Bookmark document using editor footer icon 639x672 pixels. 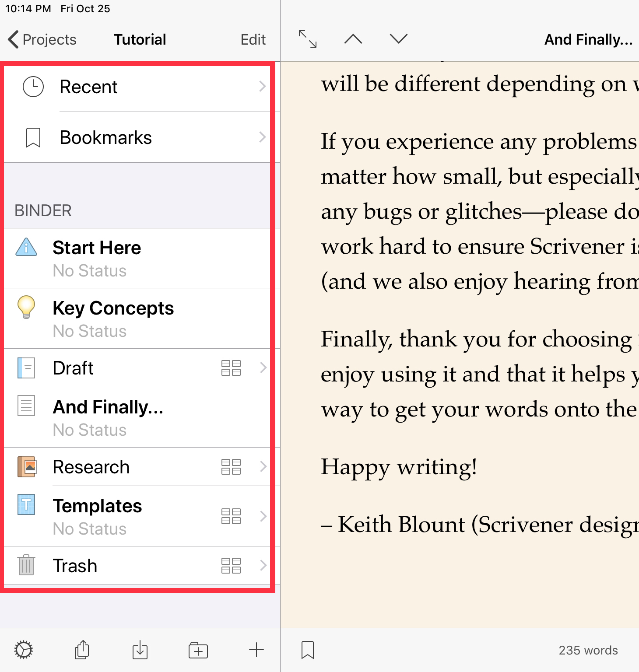click(x=308, y=650)
